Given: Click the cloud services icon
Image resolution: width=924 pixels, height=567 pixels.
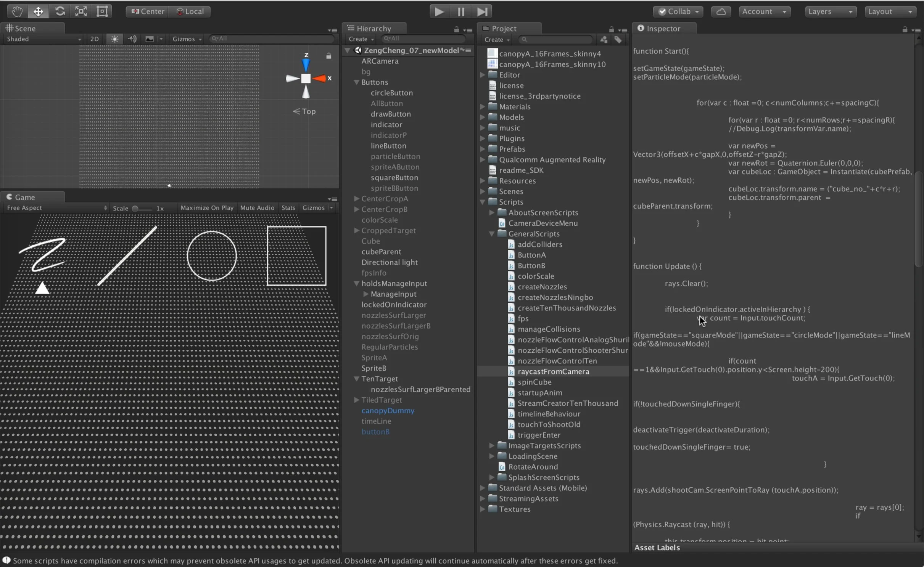Looking at the screenshot, I should pyautogui.click(x=721, y=11).
